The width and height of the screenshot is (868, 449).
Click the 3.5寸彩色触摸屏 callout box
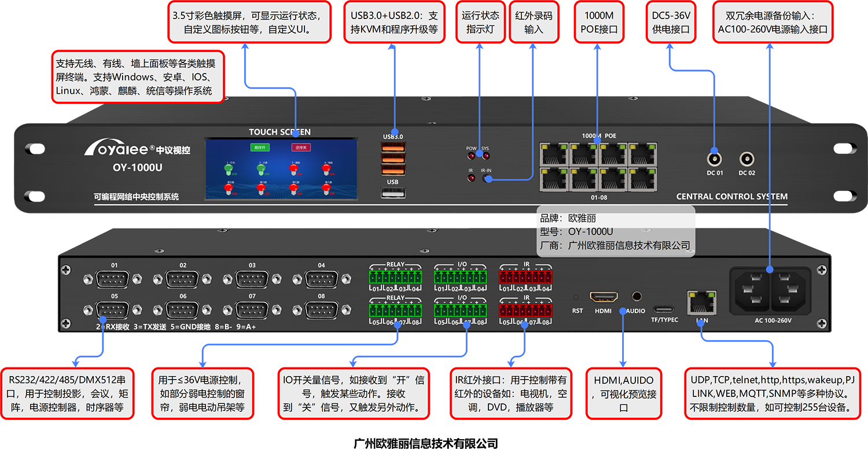(x=249, y=23)
